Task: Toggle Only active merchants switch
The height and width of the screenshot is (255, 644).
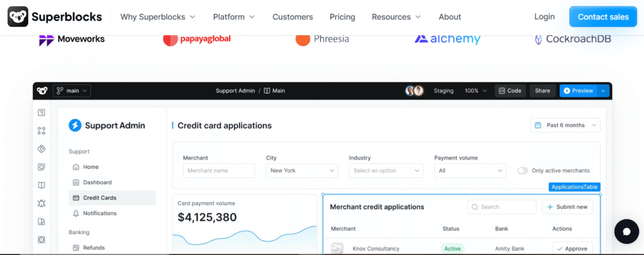Action: click(x=523, y=170)
